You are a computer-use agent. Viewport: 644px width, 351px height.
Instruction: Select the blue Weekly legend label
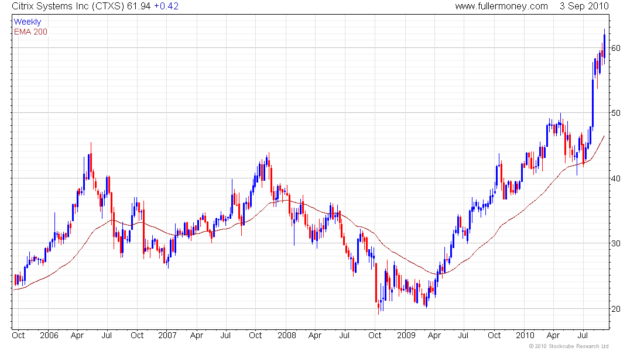[28, 22]
